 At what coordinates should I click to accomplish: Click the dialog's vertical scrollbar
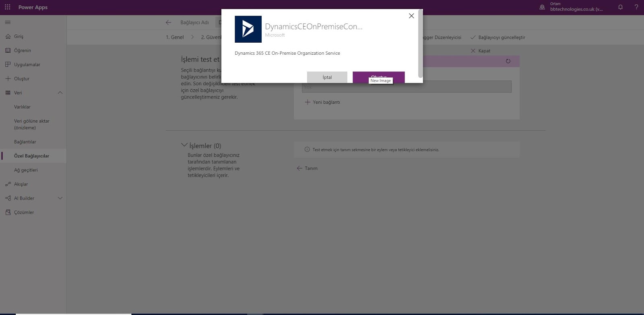tap(421, 43)
